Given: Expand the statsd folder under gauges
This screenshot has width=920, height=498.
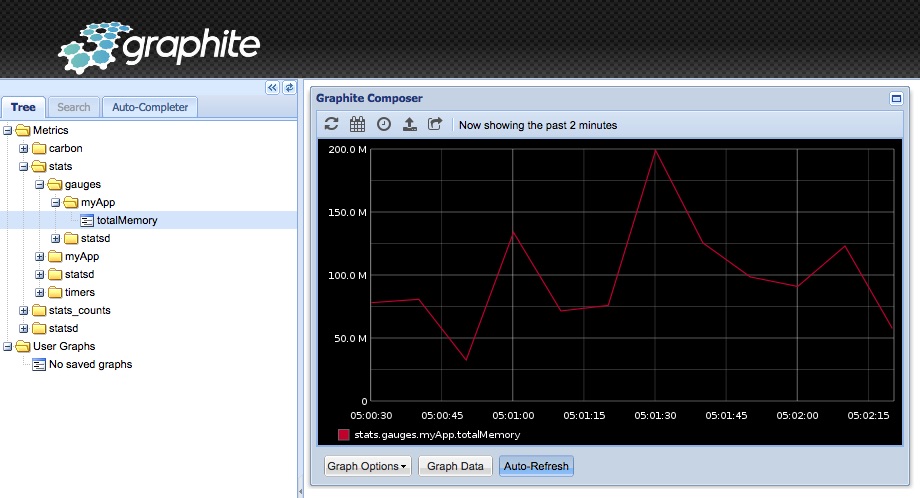Looking at the screenshot, I should (55, 238).
